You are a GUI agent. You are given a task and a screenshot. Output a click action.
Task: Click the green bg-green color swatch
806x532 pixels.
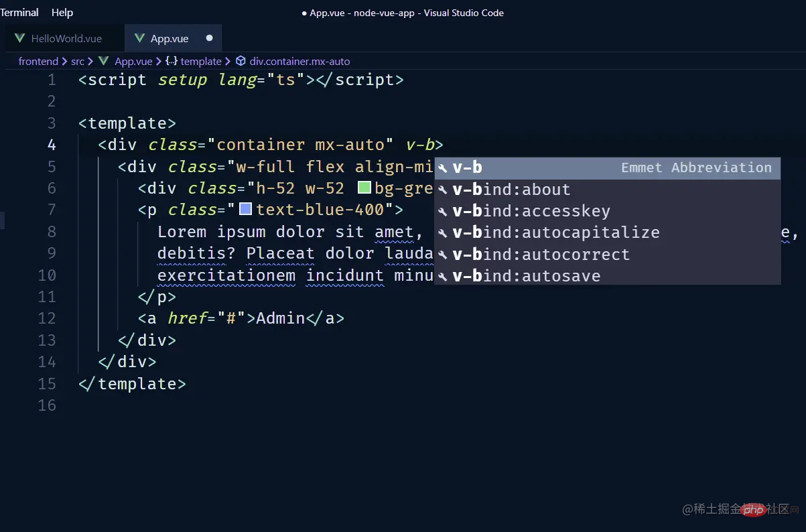click(364, 188)
